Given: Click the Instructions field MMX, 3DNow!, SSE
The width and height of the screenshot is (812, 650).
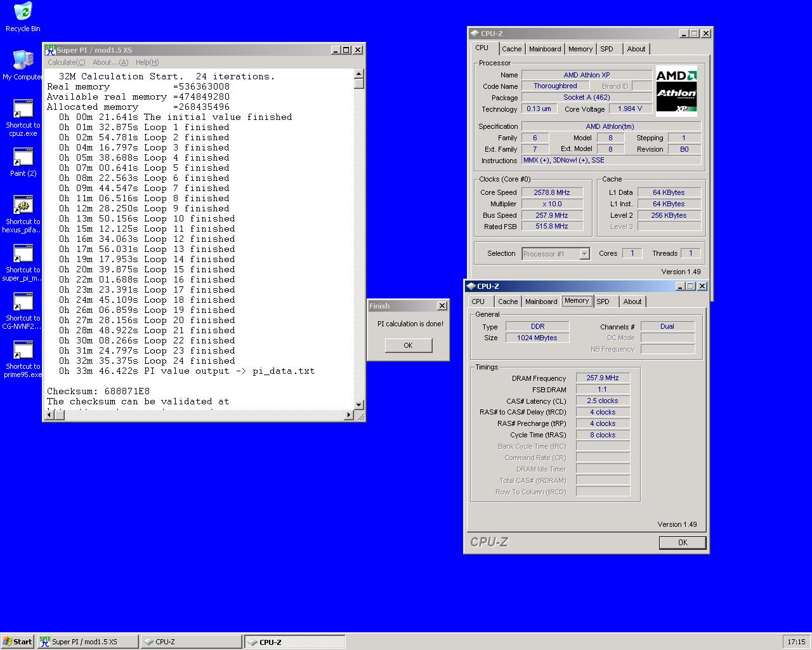Looking at the screenshot, I should click(612, 161).
